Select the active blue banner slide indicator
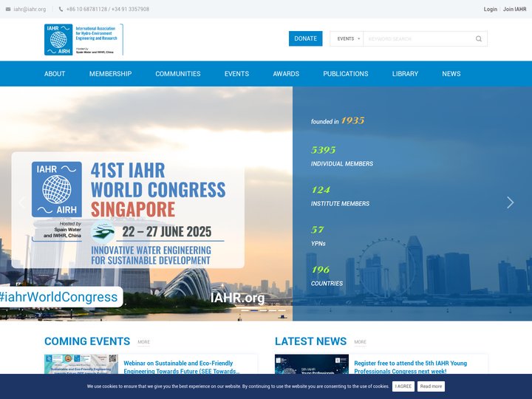 (x=254, y=310)
